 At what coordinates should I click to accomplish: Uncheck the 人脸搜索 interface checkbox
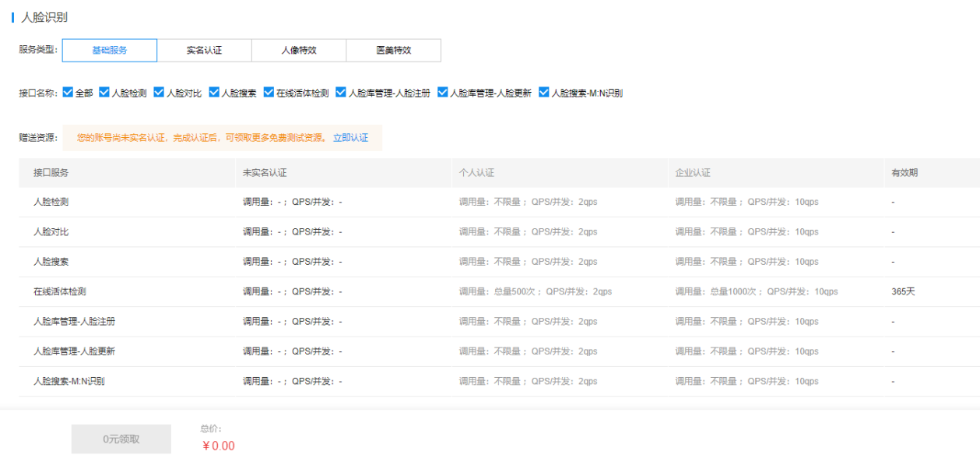coord(214,93)
